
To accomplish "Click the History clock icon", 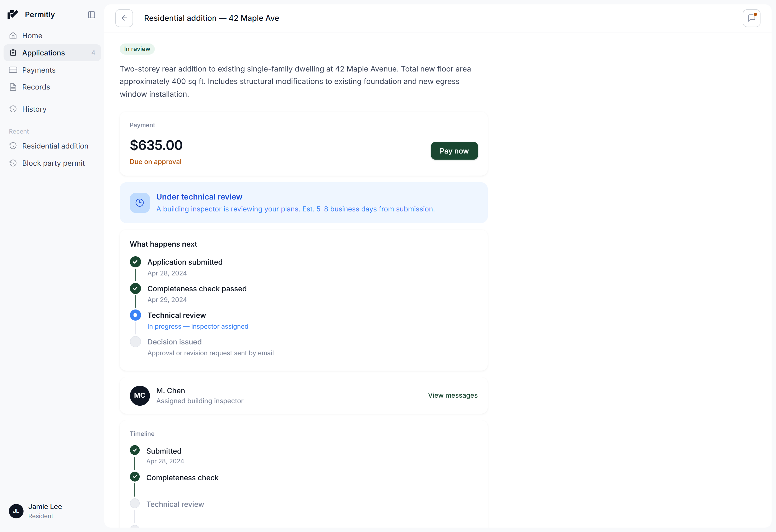I will pos(13,109).
